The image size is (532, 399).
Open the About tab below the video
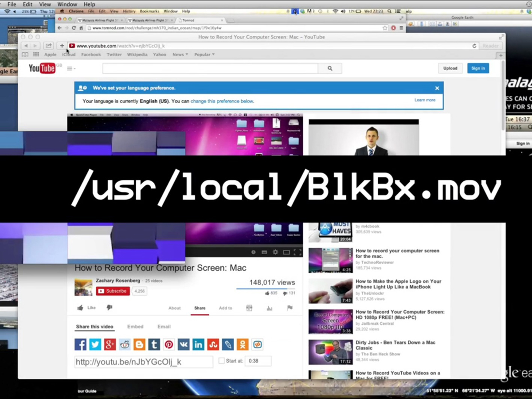coord(174,308)
